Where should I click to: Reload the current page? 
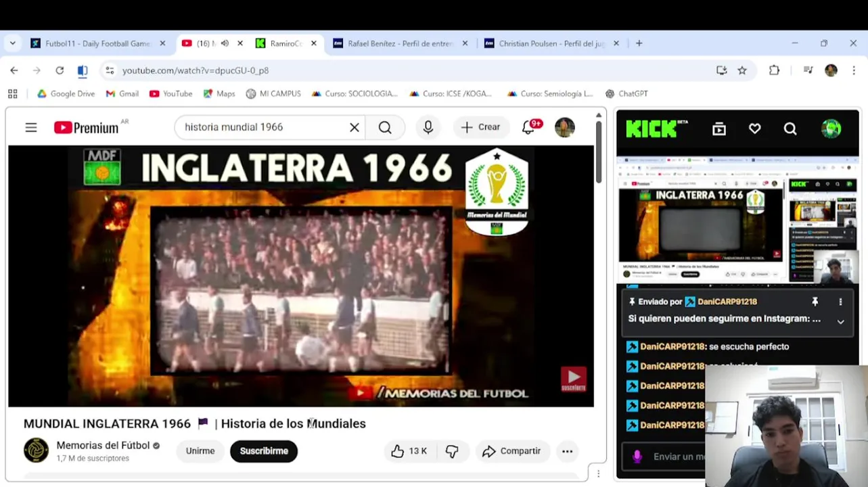pos(60,70)
